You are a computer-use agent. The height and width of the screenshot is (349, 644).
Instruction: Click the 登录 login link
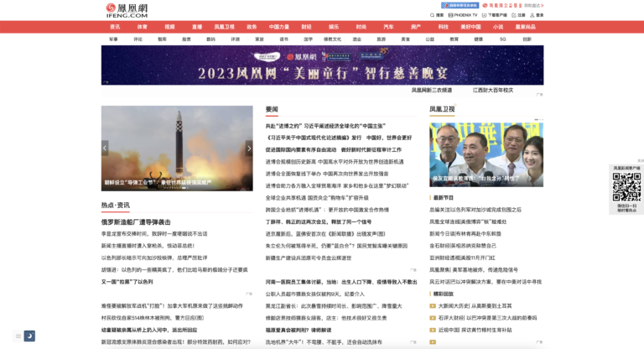click(537, 15)
